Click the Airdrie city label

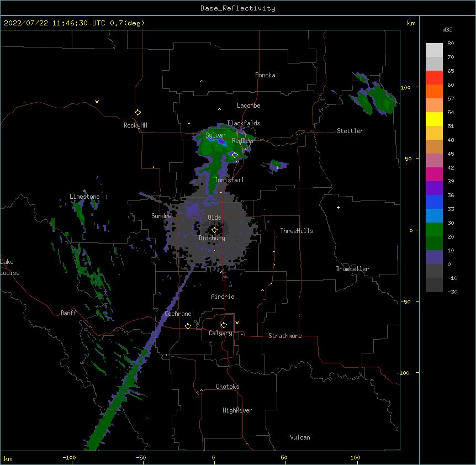(x=223, y=297)
